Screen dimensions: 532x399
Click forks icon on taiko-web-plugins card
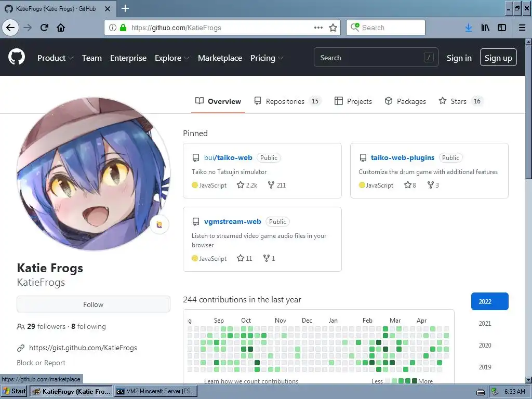pos(431,185)
